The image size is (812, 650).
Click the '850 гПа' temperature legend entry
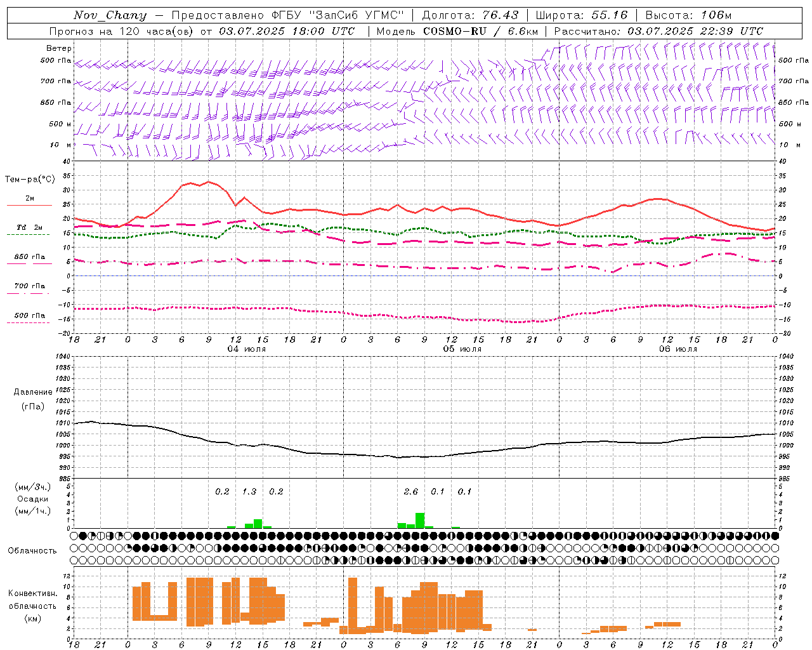tap(30, 257)
